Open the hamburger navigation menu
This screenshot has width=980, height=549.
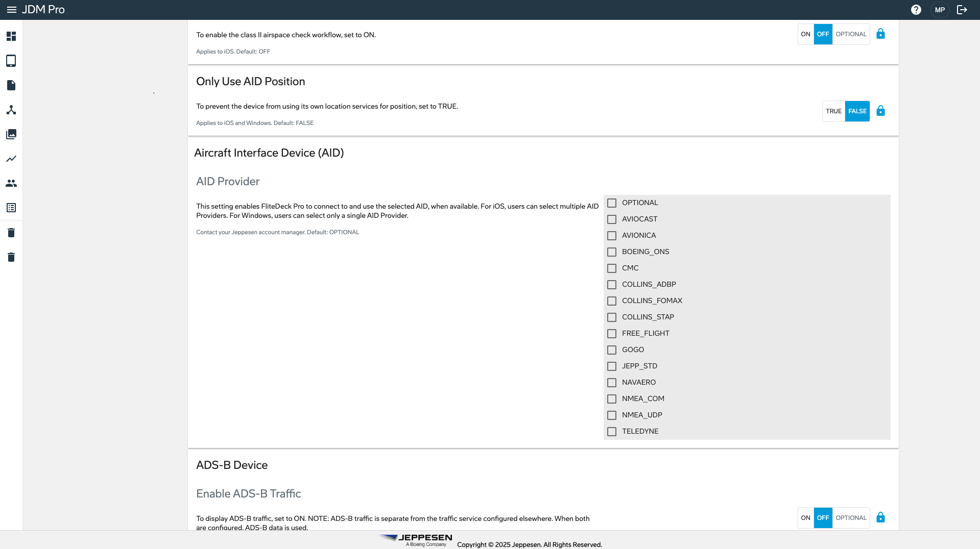(x=11, y=10)
